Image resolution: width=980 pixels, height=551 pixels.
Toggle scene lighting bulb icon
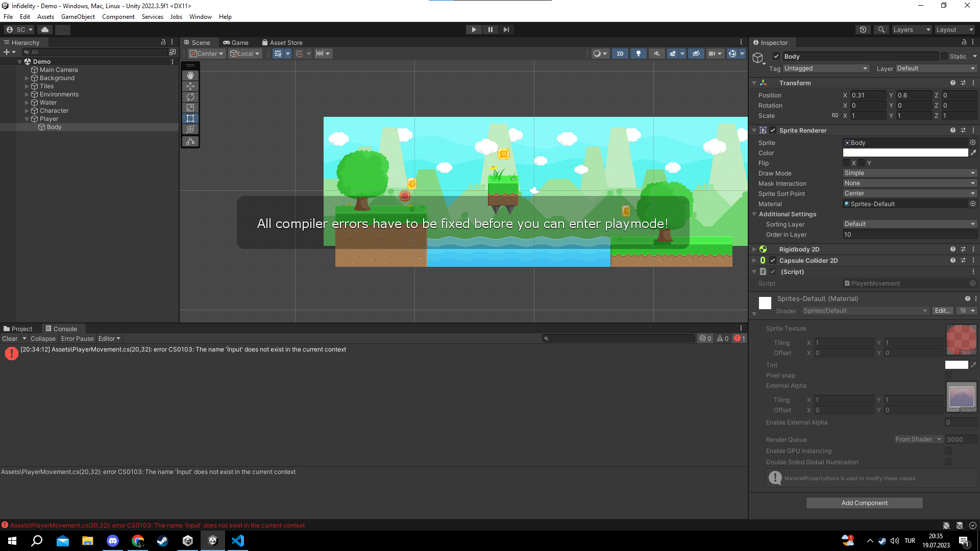(638, 54)
